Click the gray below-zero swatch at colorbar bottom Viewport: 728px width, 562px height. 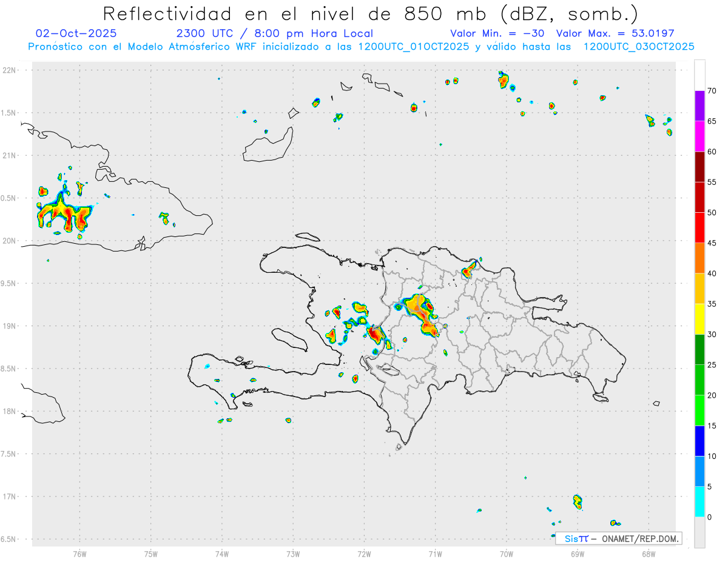pos(699,532)
